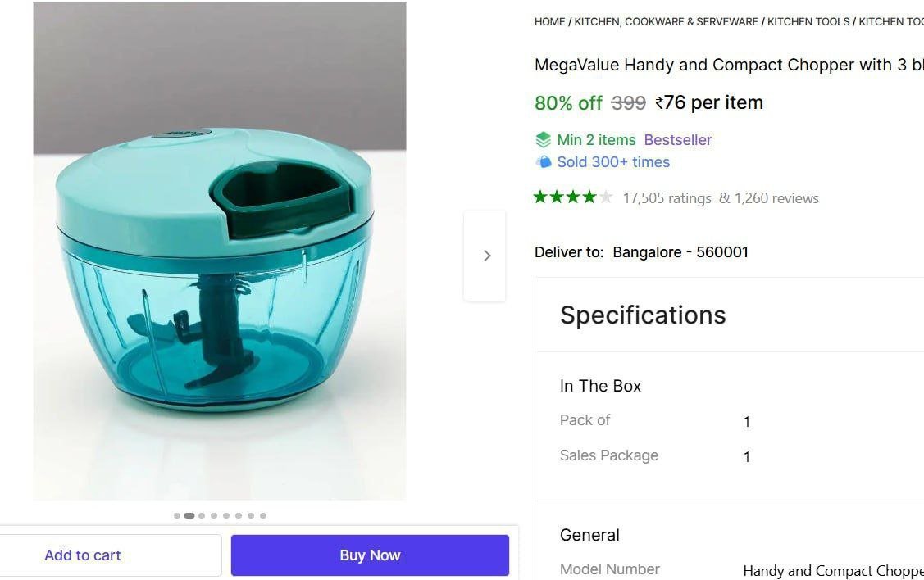
Task: Click the green star rating icons
Action: coord(572,197)
